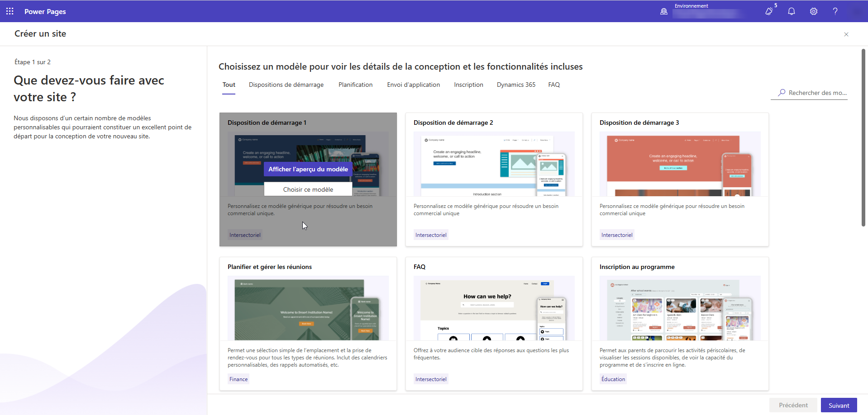Open the announcements megaphone with badge 5
The height and width of the screenshot is (415, 868).
769,11
